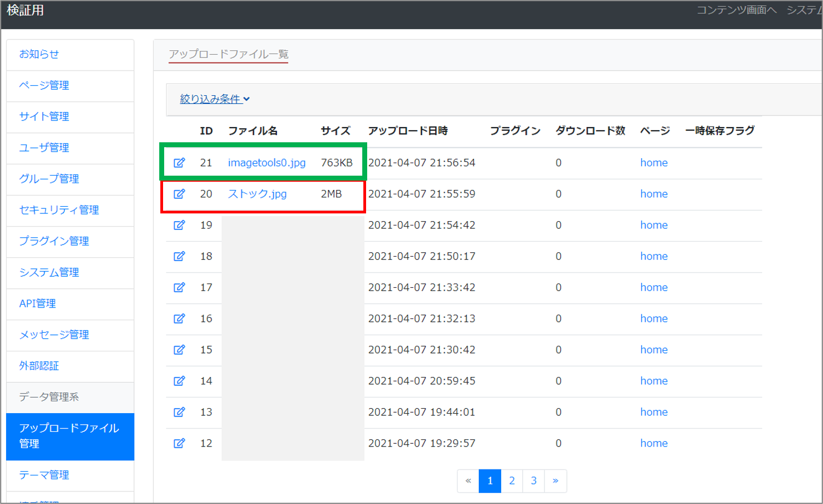Go to pagination page 3

[x=534, y=481]
